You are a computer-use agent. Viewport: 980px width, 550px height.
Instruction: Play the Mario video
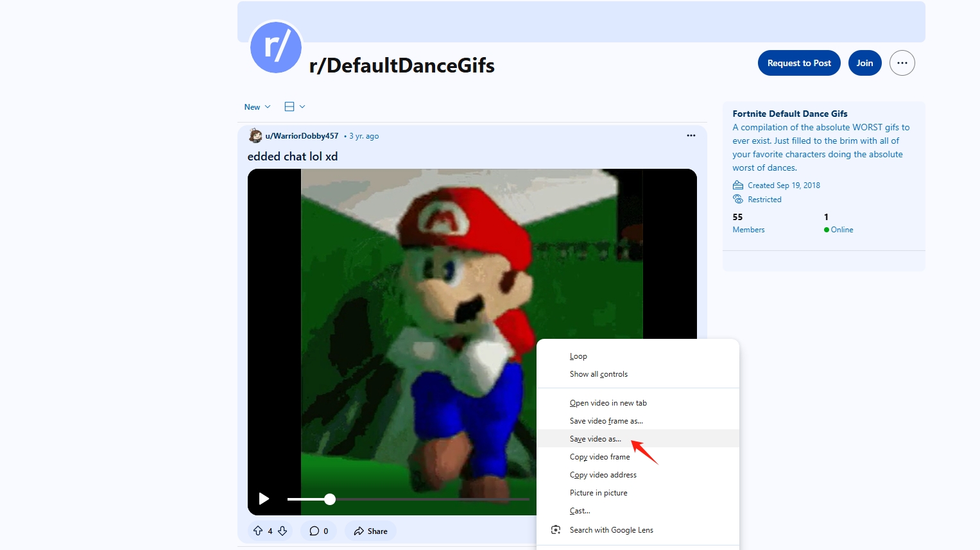tap(264, 499)
